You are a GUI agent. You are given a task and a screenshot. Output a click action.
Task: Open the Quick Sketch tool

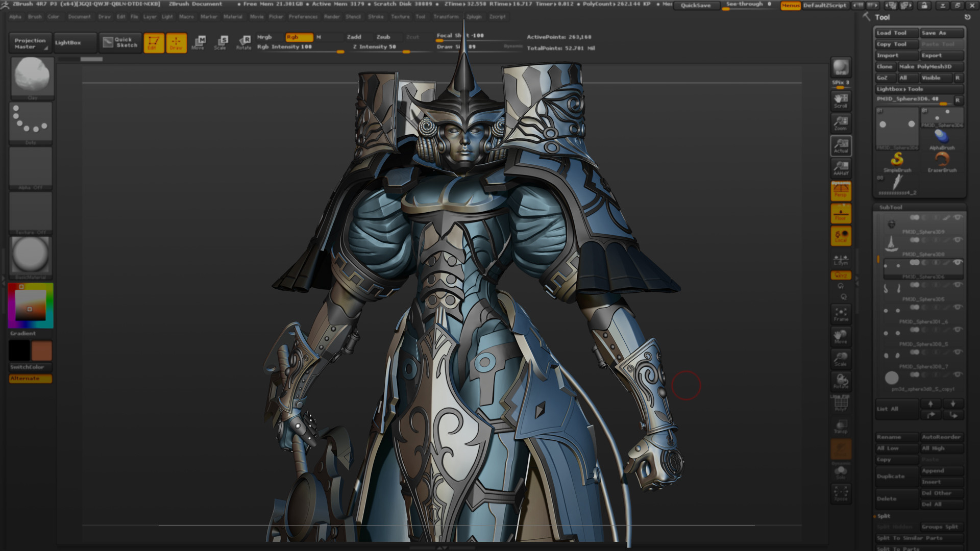(120, 43)
